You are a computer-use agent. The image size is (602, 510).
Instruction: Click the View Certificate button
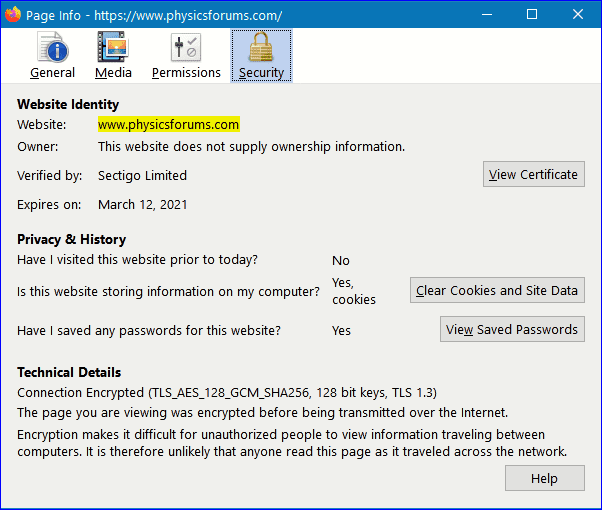[533, 174]
